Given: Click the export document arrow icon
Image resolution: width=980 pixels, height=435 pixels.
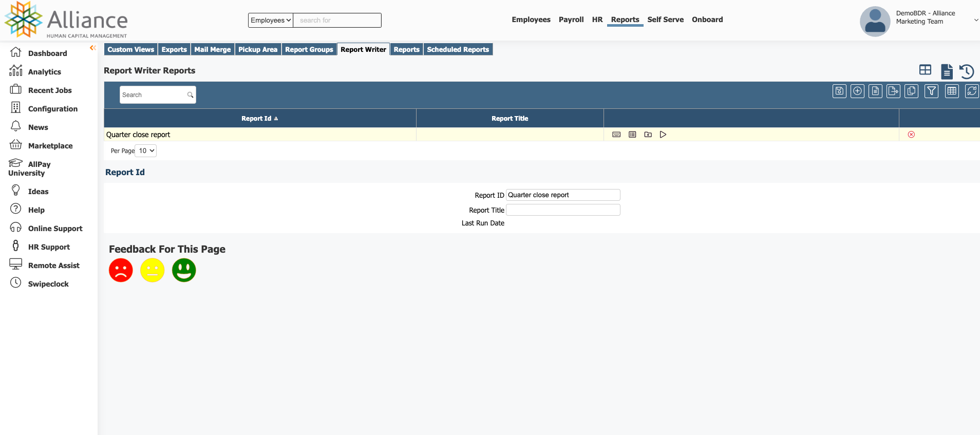Looking at the screenshot, I should click(893, 91).
